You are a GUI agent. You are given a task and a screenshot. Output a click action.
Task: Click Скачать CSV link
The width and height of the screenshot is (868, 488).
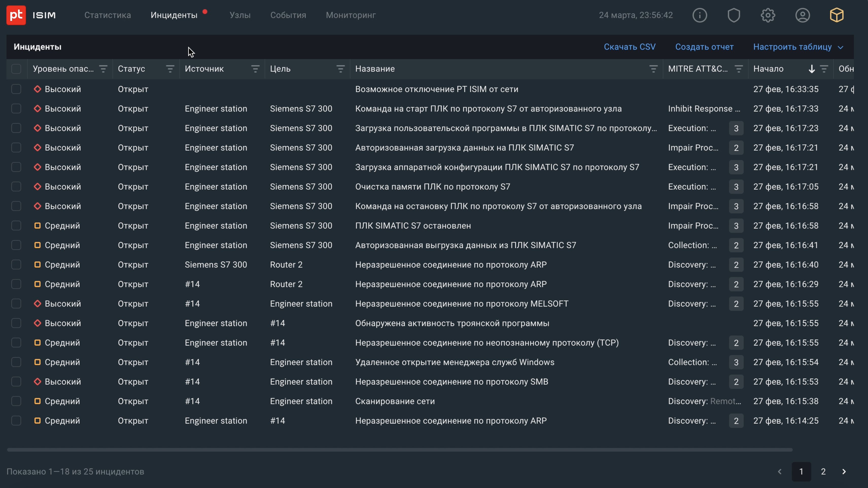629,47
